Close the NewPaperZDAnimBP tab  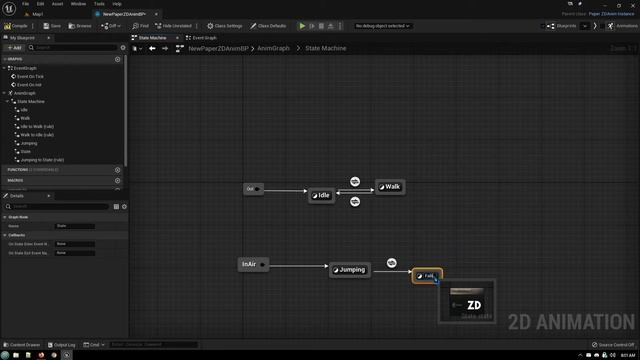click(x=156, y=14)
